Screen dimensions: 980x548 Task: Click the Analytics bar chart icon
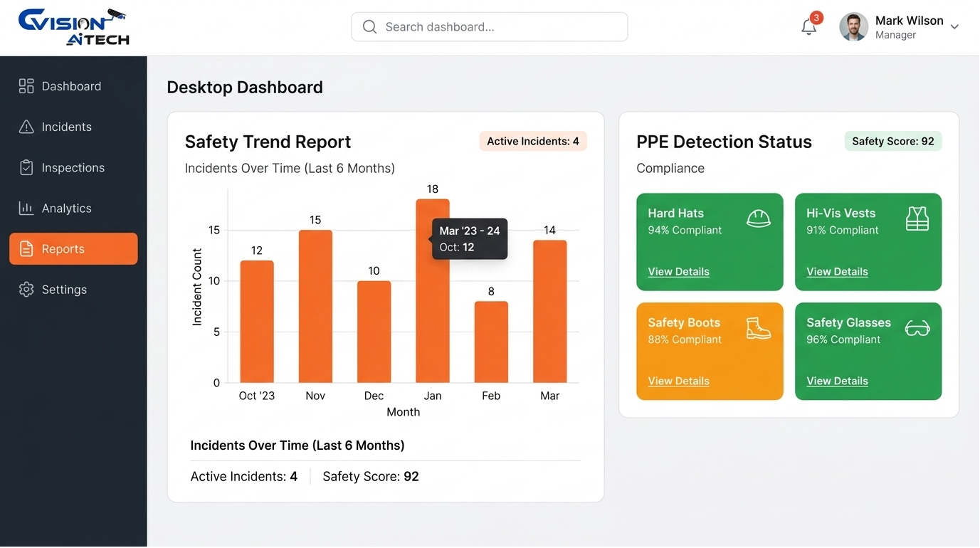pos(26,209)
